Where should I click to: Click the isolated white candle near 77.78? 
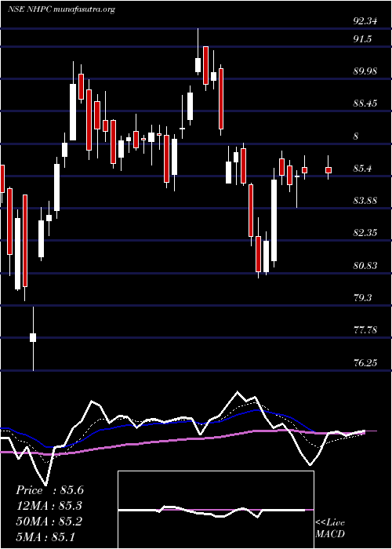click(x=33, y=338)
